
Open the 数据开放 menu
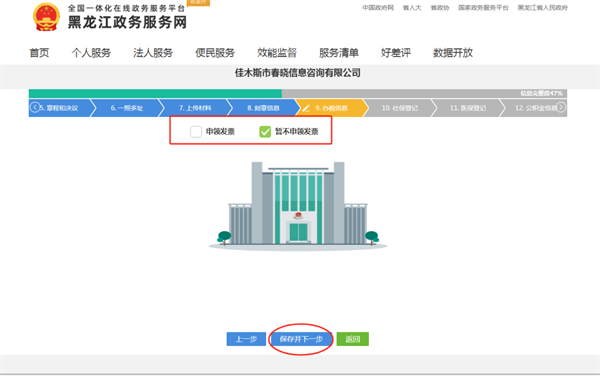tap(453, 53)
